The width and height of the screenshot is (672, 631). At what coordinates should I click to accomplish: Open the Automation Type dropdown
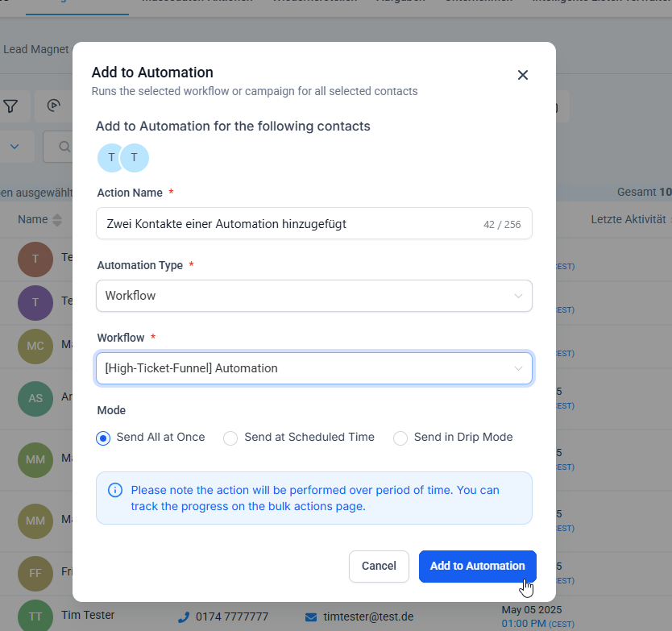(x=313, y=296)
